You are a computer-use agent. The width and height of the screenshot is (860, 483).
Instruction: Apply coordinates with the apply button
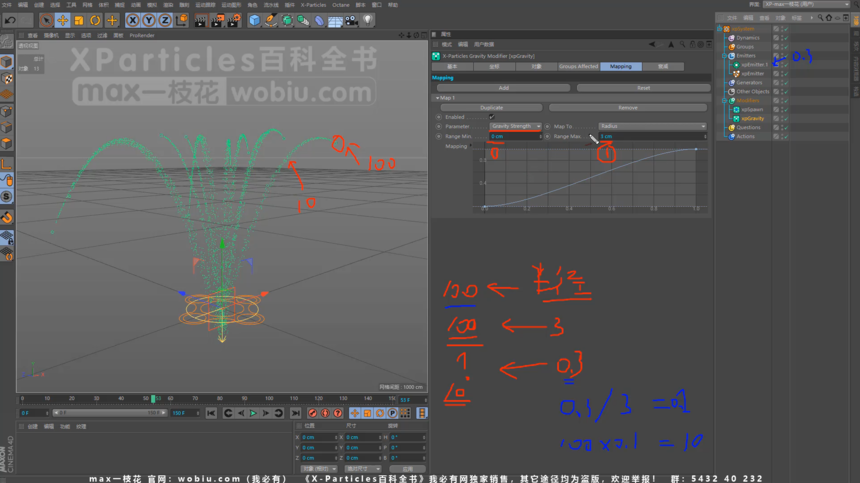click(x=408, y=469)
